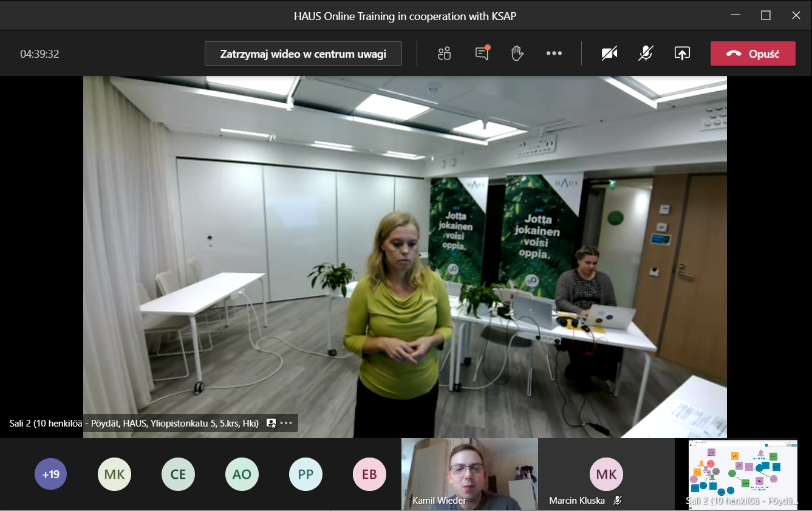
Task: Unmute the microphone
Action: coord(646,53)
